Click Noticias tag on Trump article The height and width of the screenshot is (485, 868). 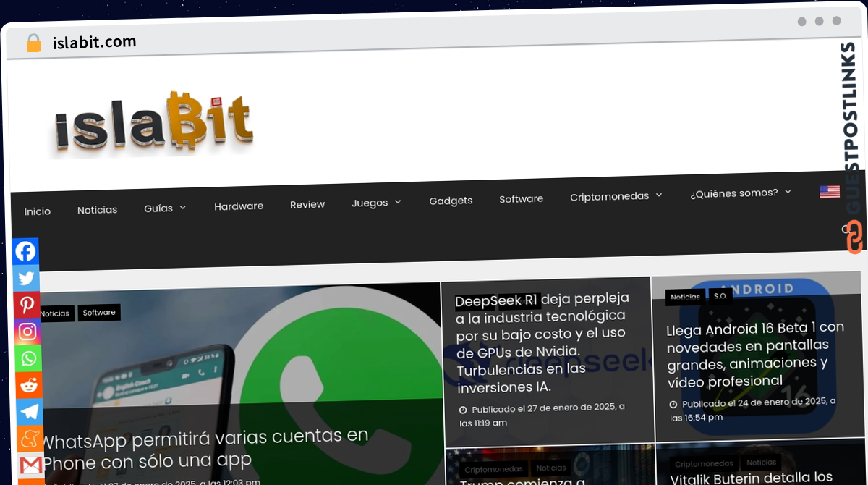click(x=551, y=468)
